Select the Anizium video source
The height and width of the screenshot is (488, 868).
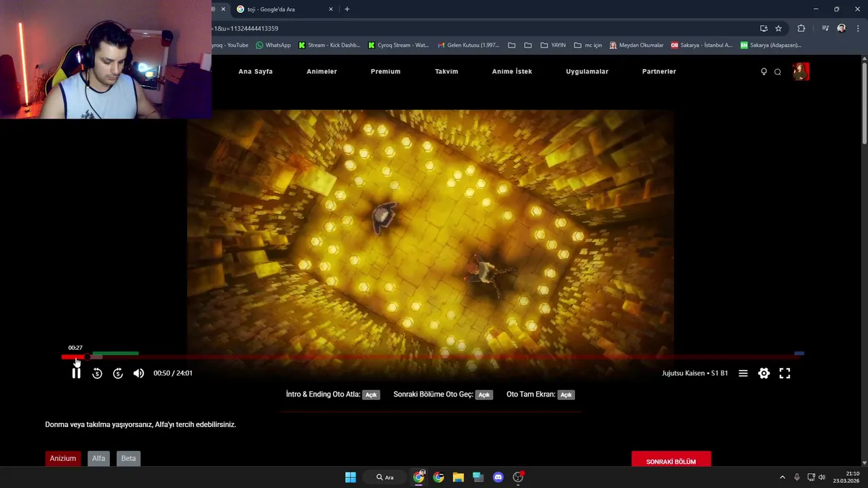point(63,458)
